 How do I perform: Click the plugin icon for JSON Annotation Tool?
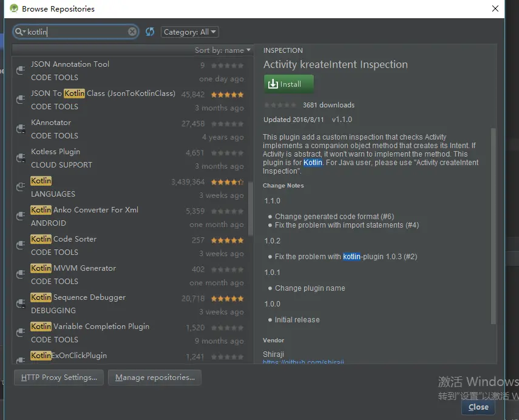coord(21,70)
